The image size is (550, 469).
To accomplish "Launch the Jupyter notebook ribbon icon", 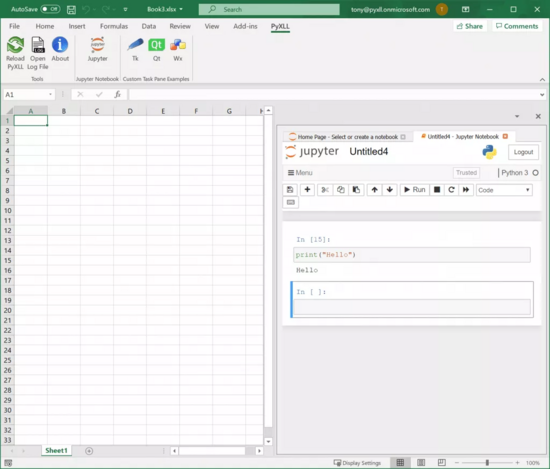I will click(98, 49).
